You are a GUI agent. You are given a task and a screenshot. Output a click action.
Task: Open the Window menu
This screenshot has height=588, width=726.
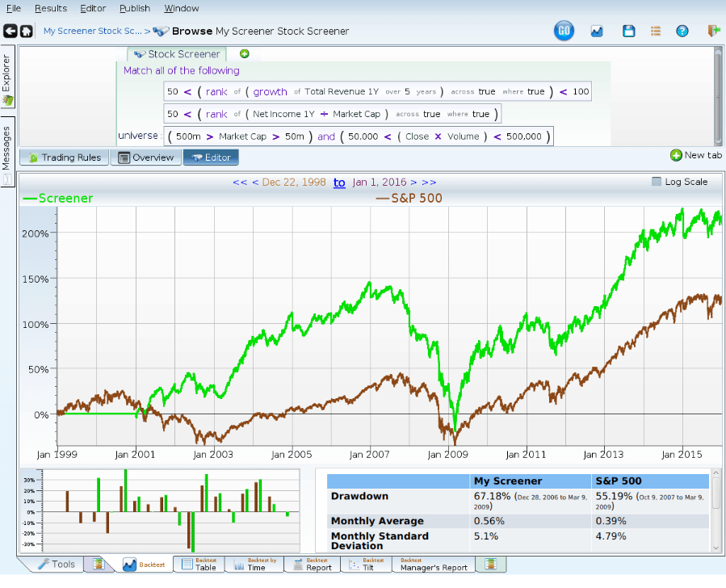[x=182, y=8]
